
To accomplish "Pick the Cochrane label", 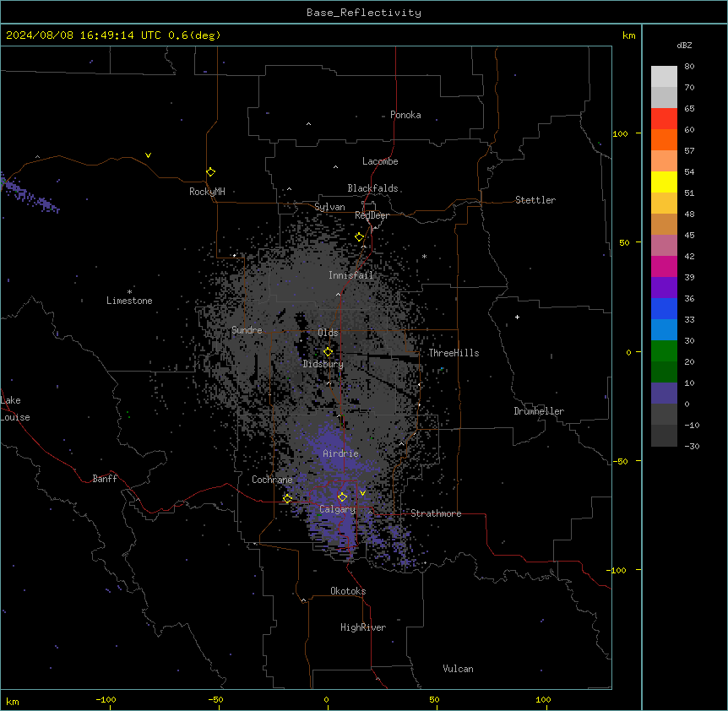I will pos(272,480).
